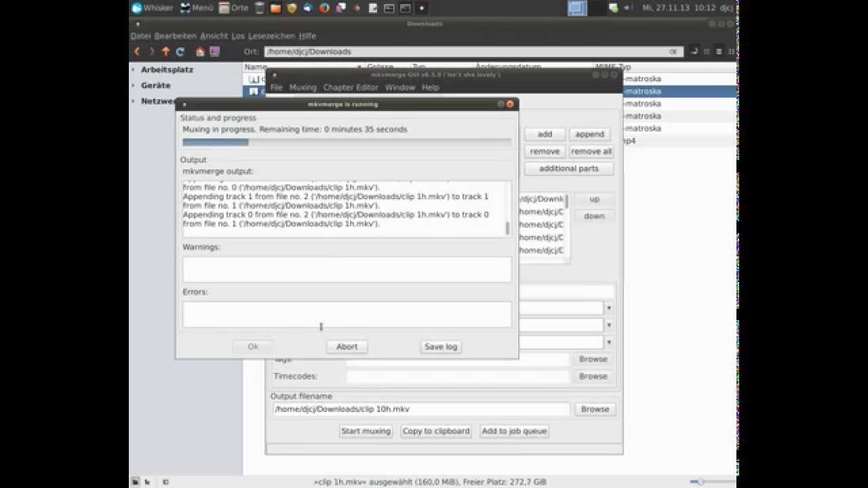Open the Chapter Editor menu
This screenshot has width=868, height=488.
pos(351,87)
